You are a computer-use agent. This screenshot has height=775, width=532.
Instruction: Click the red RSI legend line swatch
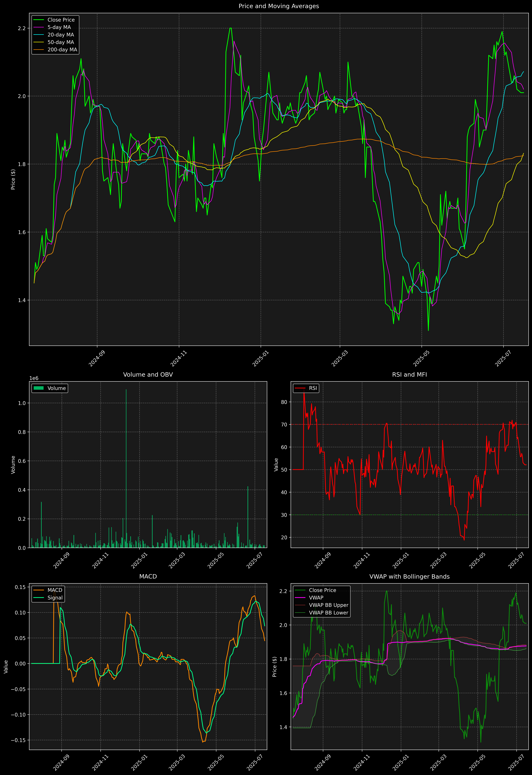300,388
